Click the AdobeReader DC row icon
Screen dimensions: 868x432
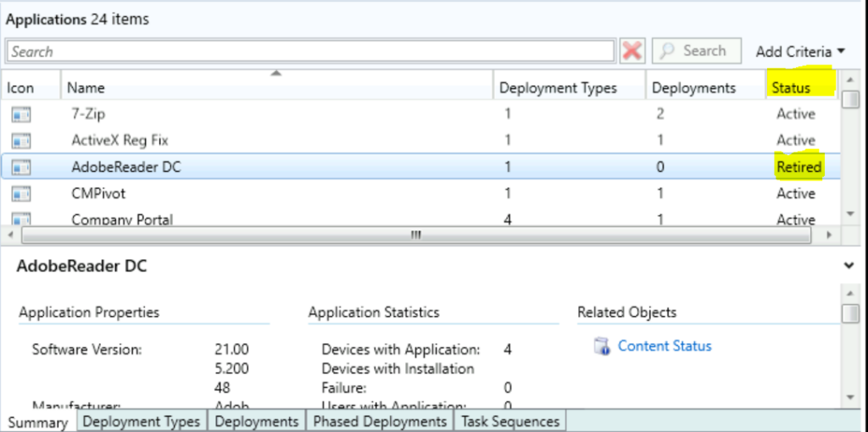[21, 167]
